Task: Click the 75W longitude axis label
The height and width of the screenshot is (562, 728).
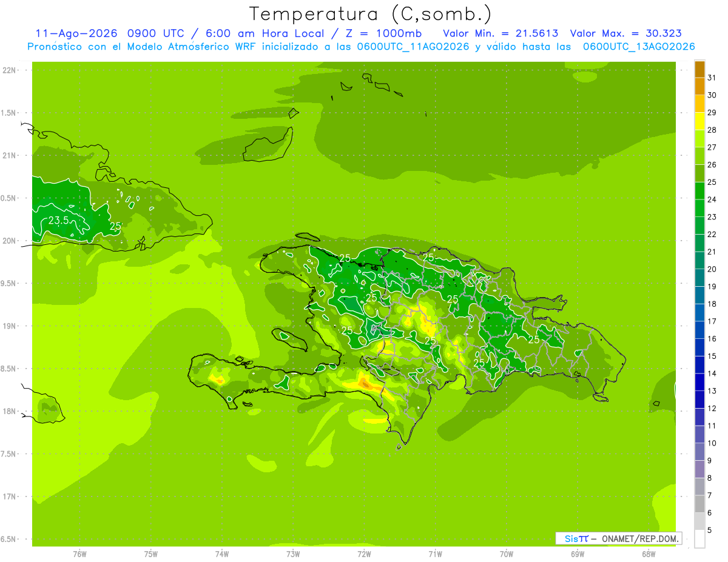Action: pyautogui.click(x=151, y=554)
